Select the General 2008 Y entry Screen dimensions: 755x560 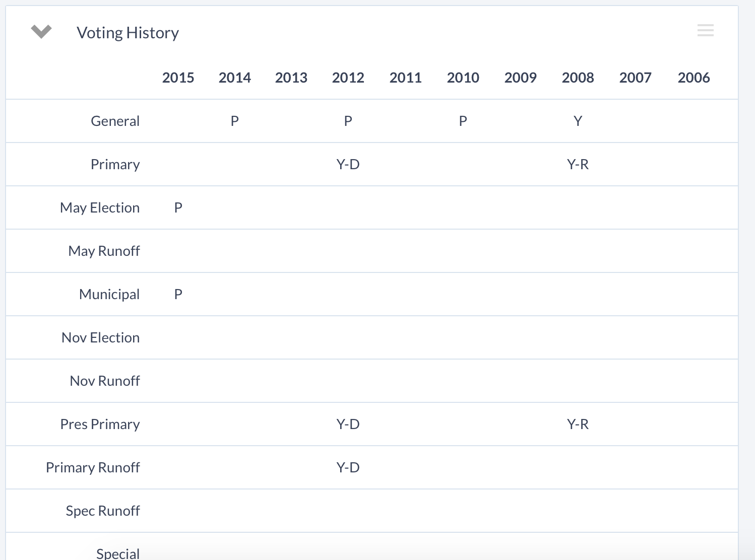point(578,121)
